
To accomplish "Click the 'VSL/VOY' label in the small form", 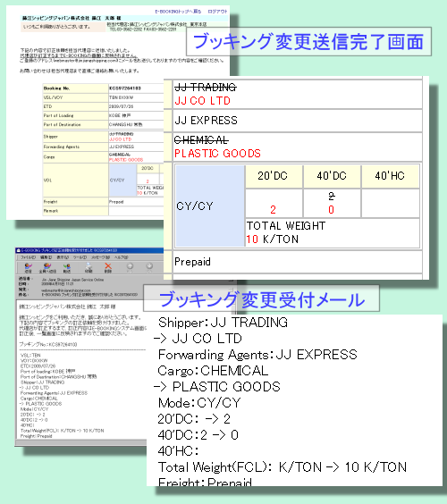I will pos(53,97).
